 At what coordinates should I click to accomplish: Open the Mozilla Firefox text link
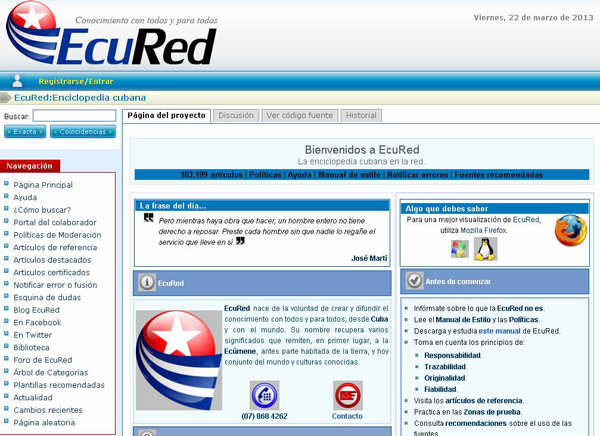pyautogui.click(x=484, y=230)
